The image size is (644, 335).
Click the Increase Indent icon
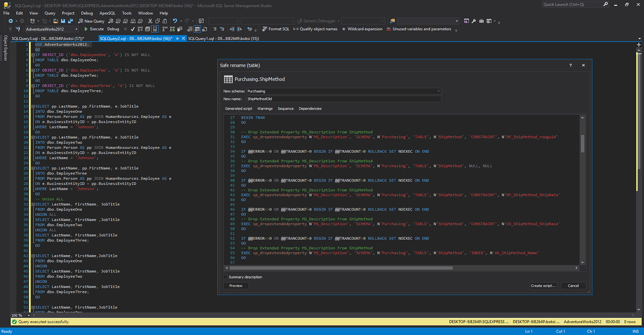(239, 29)
